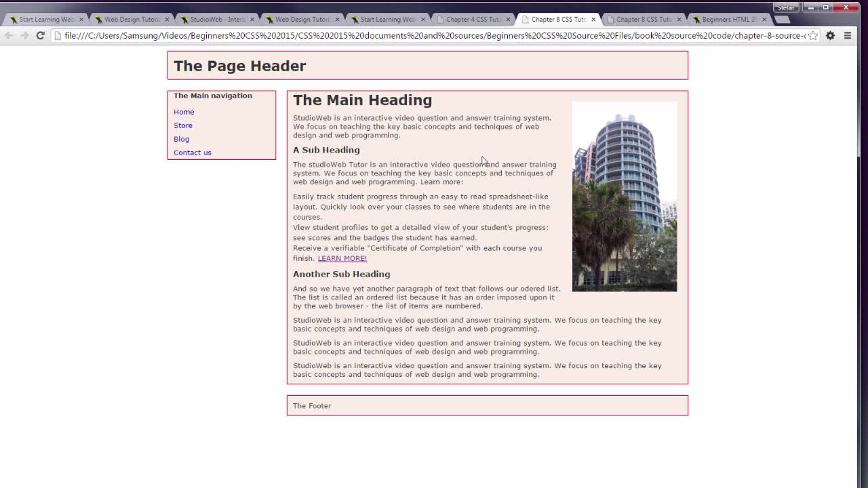Click "The studioWeb Tutor is an interactive" paragraph
The width and height of the screenshot is (868, 488).
[x=425, y=173]
